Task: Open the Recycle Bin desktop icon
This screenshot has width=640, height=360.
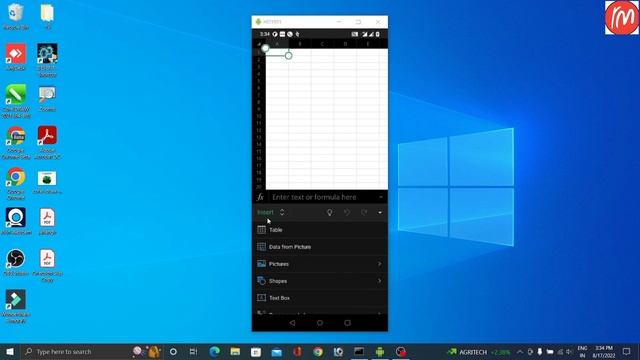Action: [x=16, y=17]
